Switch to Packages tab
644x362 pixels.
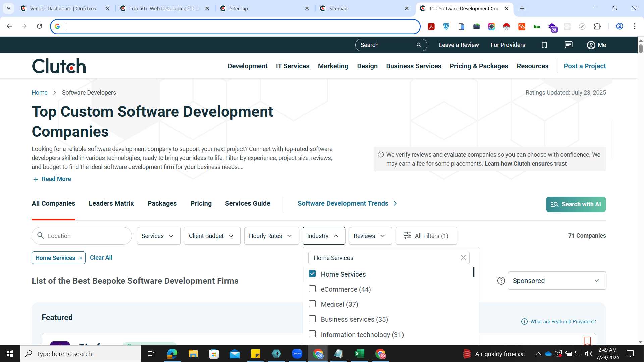coord(162,203)
